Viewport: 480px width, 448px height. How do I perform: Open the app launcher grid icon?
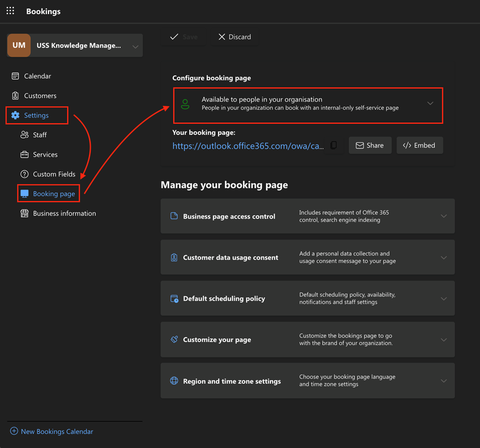coord(11,11)
